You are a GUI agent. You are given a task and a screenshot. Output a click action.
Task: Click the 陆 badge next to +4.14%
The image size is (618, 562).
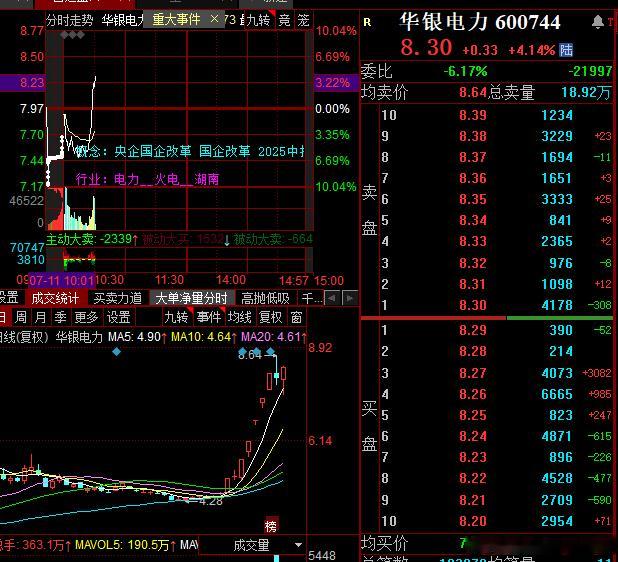point(566,50)
